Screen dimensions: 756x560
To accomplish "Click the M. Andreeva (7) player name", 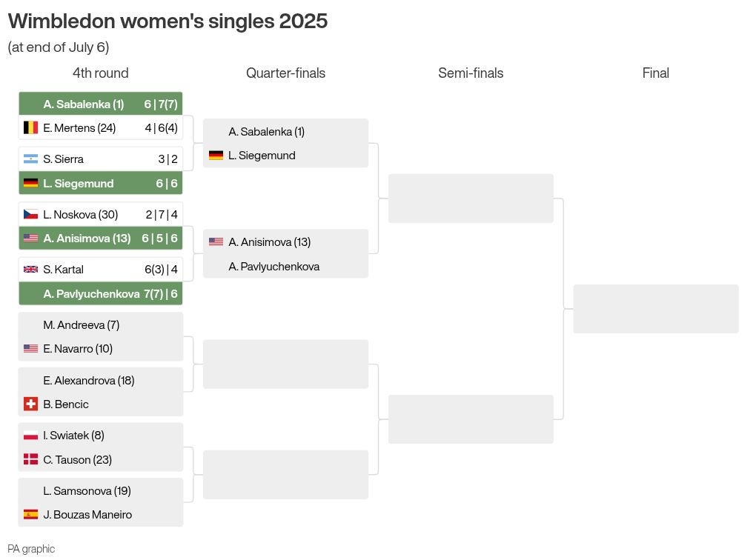I will click(x=81, y=325).
